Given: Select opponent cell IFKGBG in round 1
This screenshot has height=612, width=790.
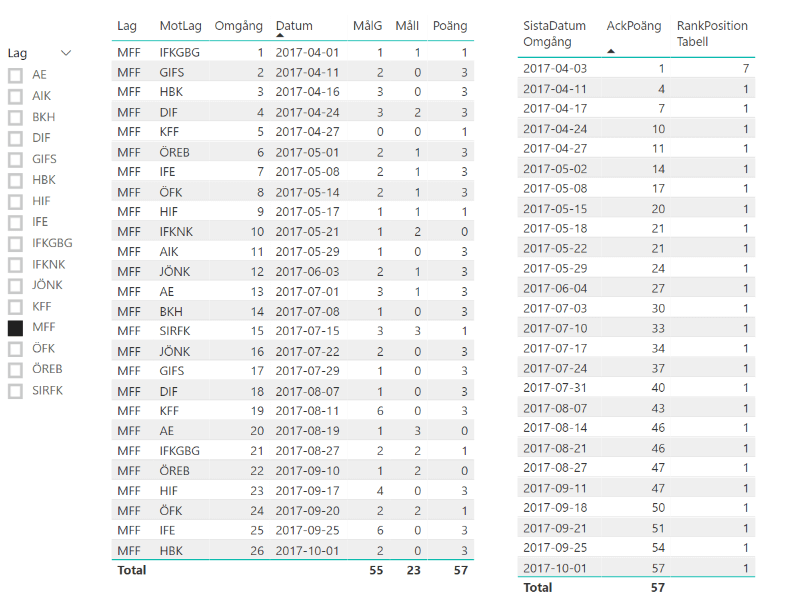Looking at the screenshot, I should (180, 52).
